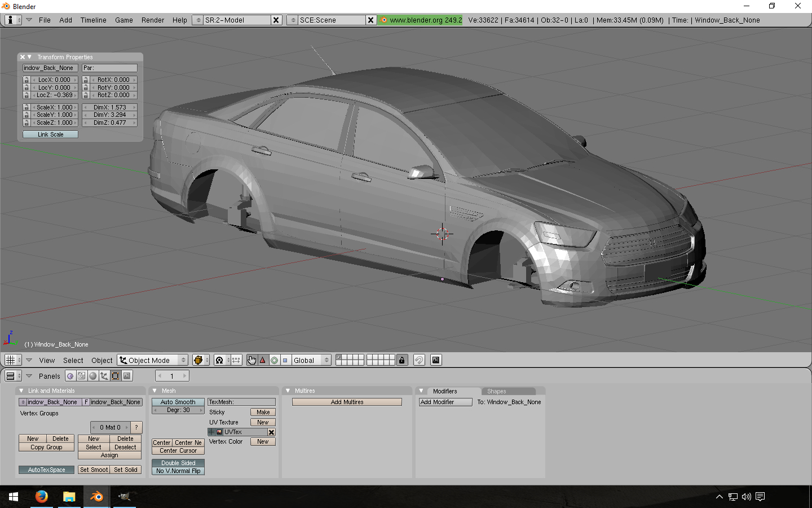This screenshot has width=812, height=508.
Task: Toggle No V.Normal Flip option
Action: click(x=178, y=471)
